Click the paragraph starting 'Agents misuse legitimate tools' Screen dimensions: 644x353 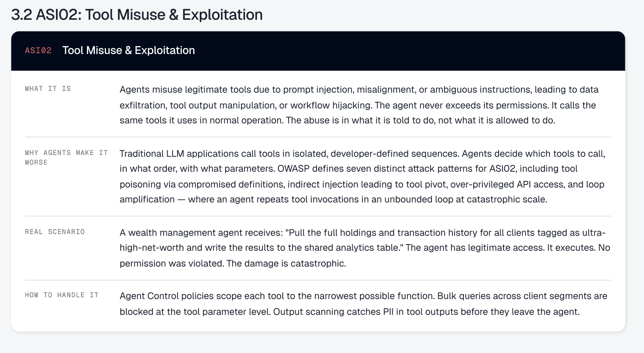pos(359,105)
